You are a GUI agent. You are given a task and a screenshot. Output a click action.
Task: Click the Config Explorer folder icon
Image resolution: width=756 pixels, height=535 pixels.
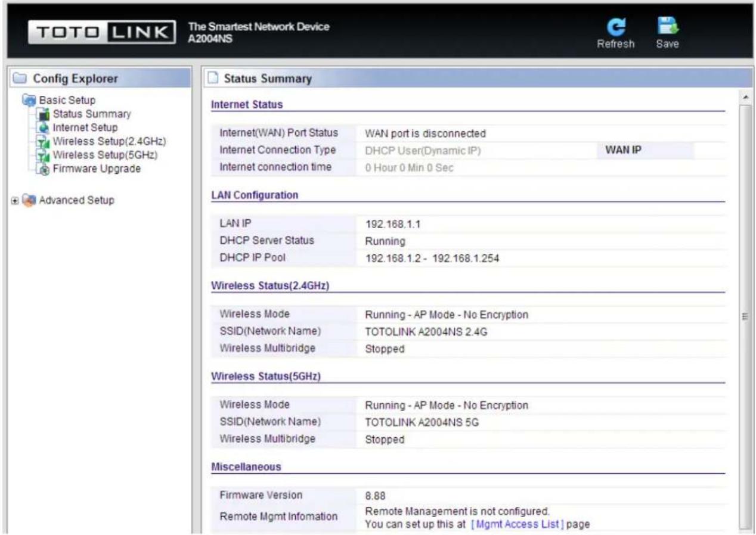[x=21, y=79]
